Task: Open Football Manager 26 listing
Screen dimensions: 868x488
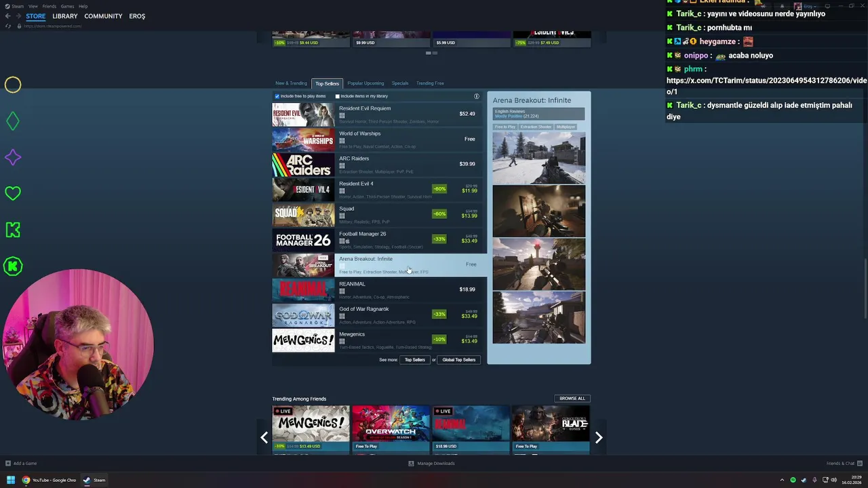Action: coord(376,239)
